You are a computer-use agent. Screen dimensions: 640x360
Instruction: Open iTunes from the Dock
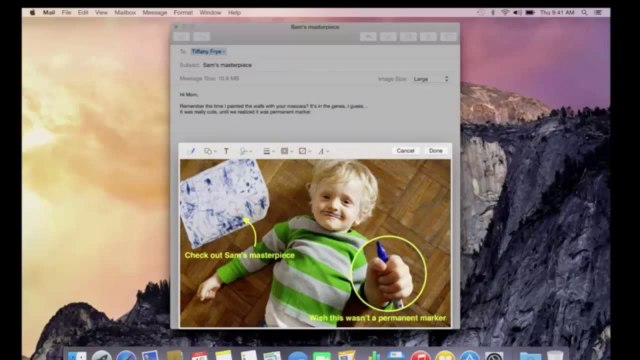pos(421,356)
